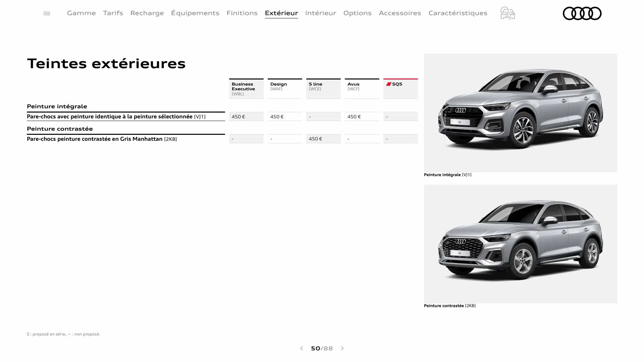
Task: Click the Peinture intégrale car image
Action: [521, 113]
